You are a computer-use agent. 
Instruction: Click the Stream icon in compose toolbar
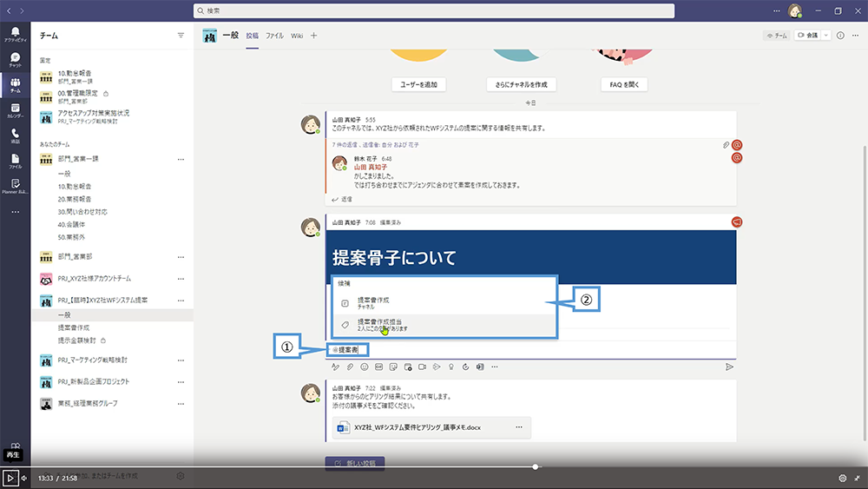(437, 367)
